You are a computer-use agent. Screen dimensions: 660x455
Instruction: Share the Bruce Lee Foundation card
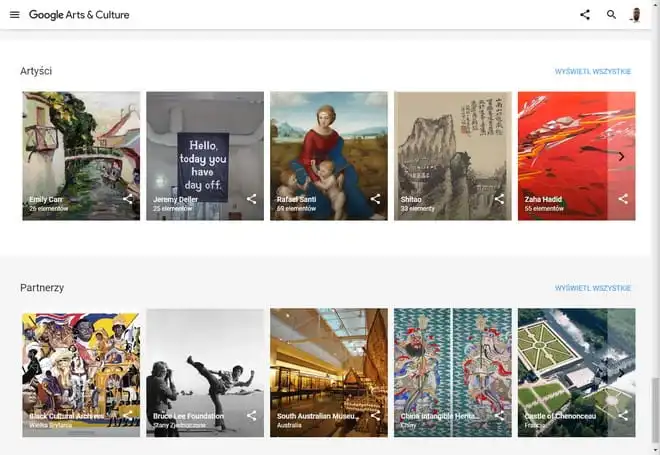[x=252, y=416]
